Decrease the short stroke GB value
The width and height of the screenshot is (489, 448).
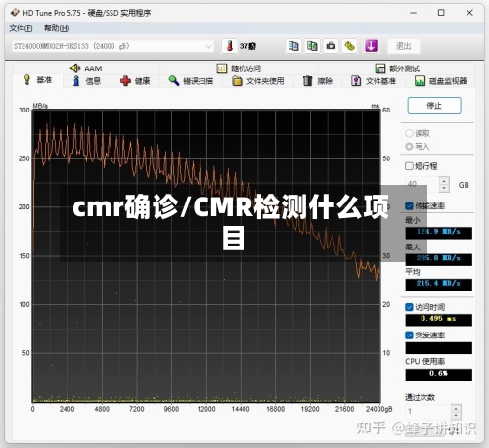coord(444,189)
